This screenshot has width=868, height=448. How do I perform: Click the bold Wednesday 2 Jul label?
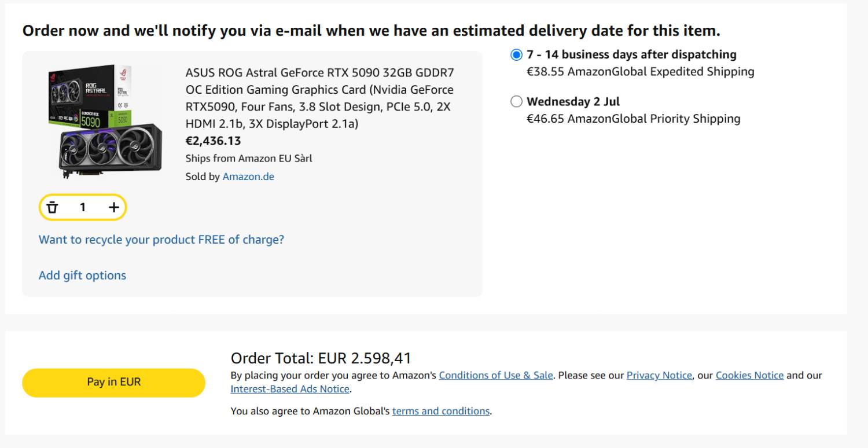[x=573, y=102]
